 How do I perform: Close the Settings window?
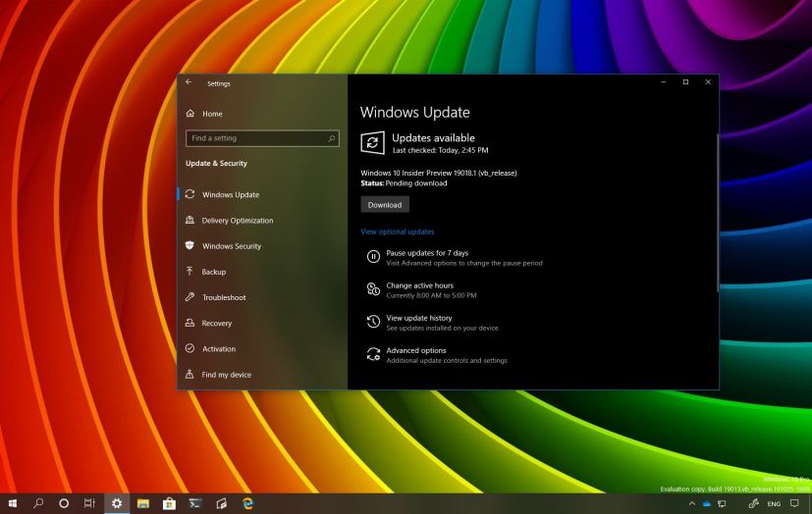pyautogui.click(x=708, y=81)
